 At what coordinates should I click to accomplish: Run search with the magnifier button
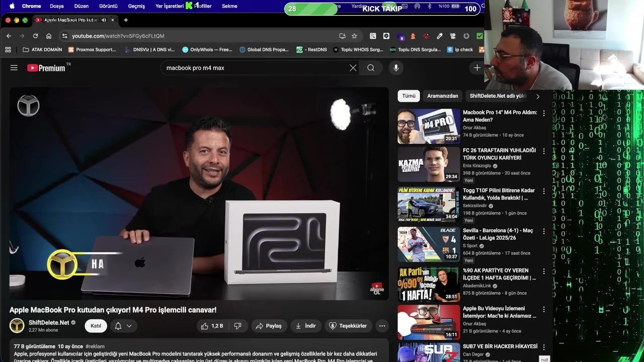[371, 68]
